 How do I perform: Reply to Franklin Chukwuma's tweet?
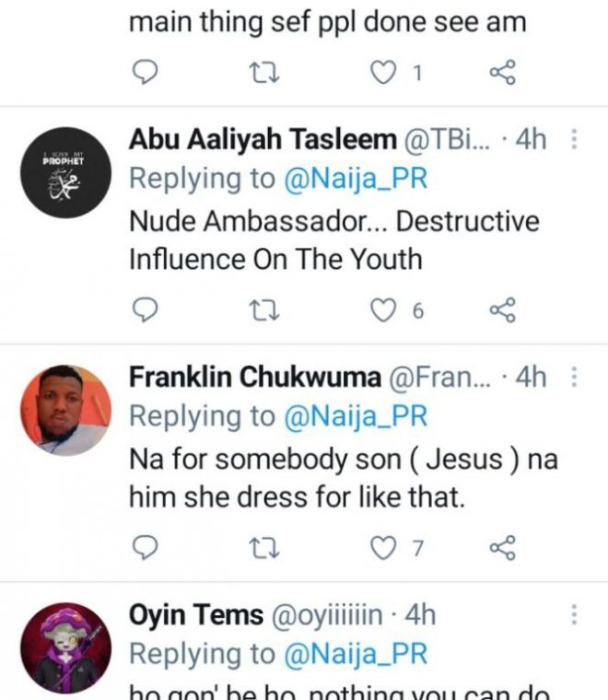tap(146, 549)
